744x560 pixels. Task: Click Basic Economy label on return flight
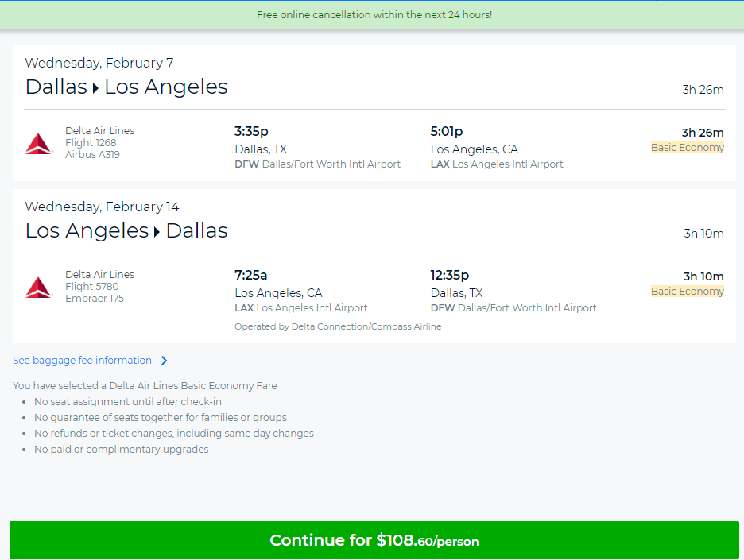(x=687, y=292)
